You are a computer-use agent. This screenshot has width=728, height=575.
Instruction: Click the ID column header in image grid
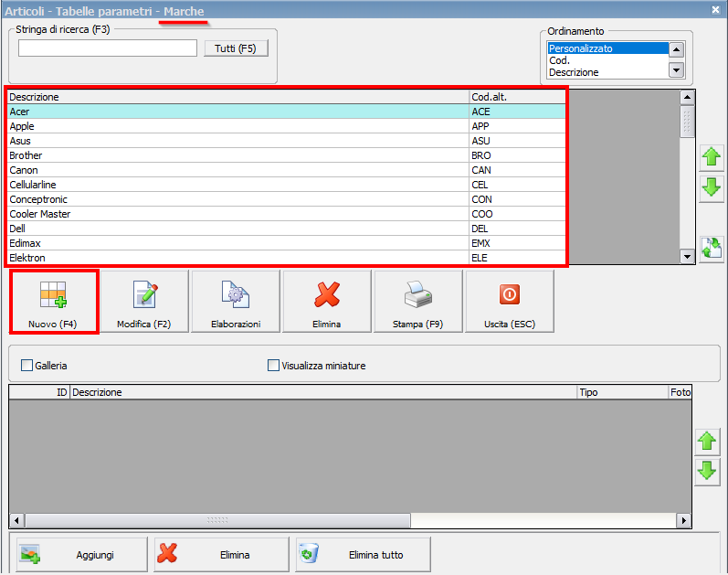[39, 392]
